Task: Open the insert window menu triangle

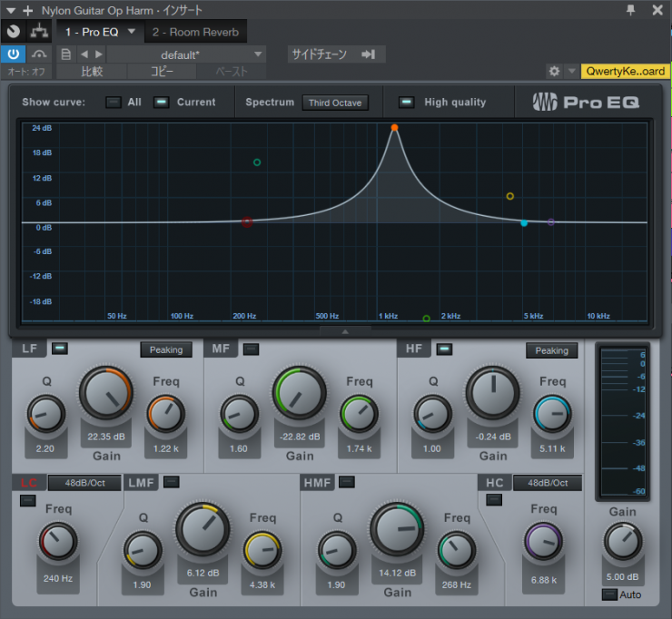Action: 11,10
